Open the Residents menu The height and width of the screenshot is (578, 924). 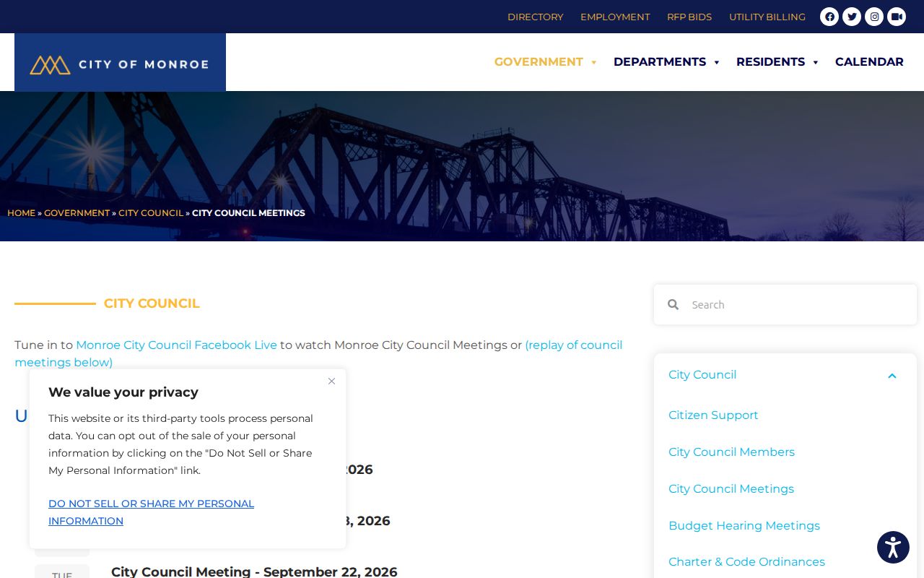point(770,62)
